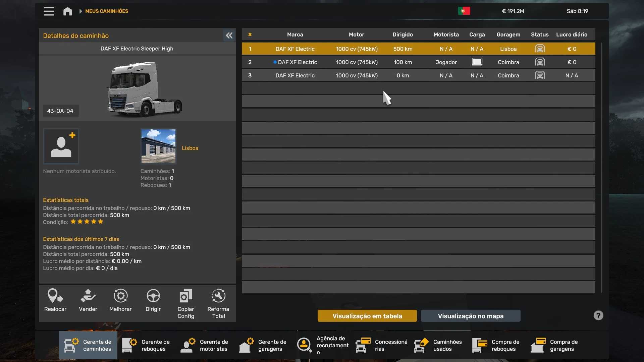644x362 pixels.
Task: Click the Reforma Total repair icon
Action: tap(218, 296)
